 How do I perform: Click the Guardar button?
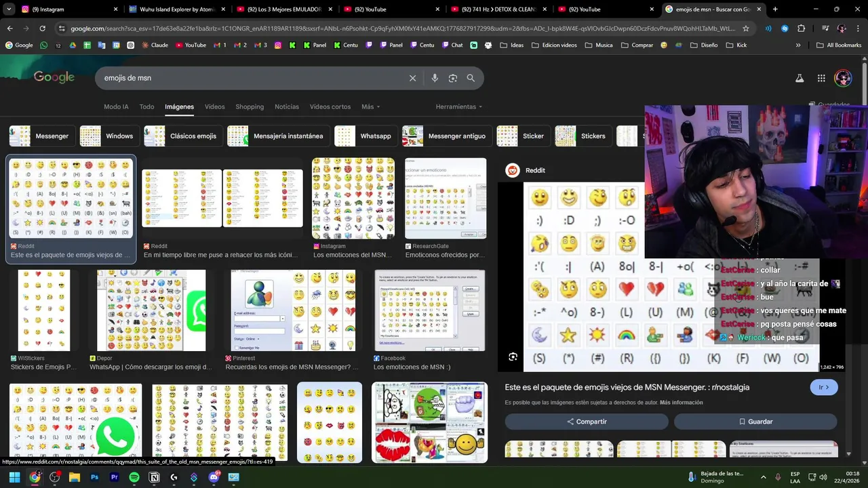click(x=755, y=422)
